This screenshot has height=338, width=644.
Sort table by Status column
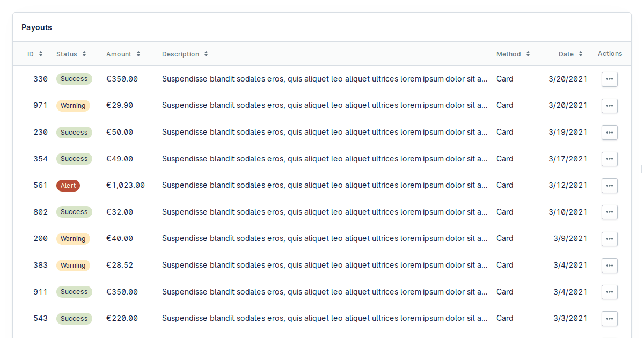click(x=71, y=54)
